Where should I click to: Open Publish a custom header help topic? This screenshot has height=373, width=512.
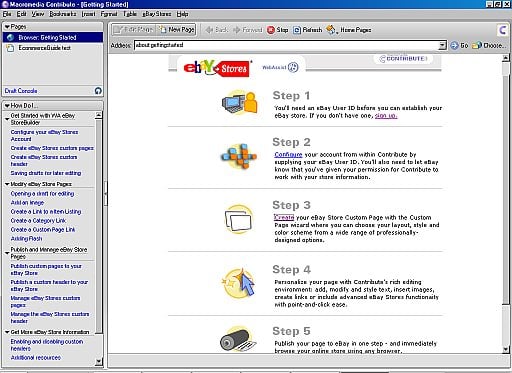point(49,286)
